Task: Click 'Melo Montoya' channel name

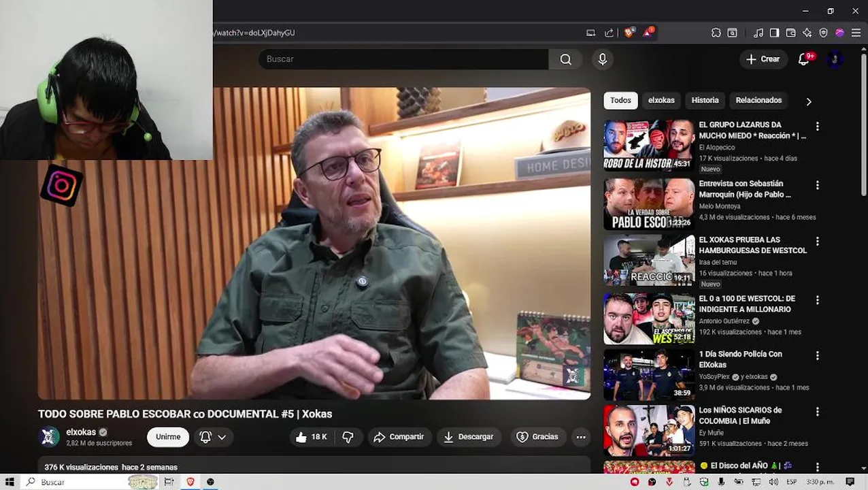Action: (720, 206)
